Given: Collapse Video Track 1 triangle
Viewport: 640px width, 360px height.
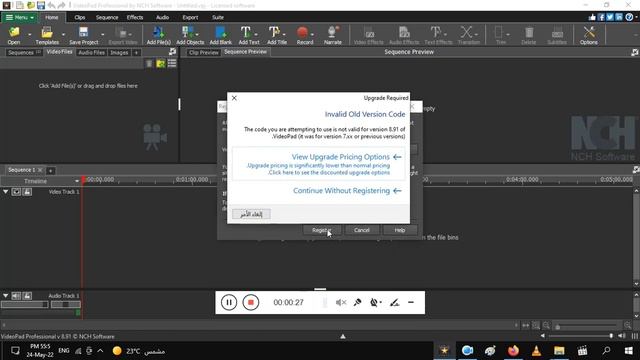Looking at the screenshot, I should coord(5,191).
